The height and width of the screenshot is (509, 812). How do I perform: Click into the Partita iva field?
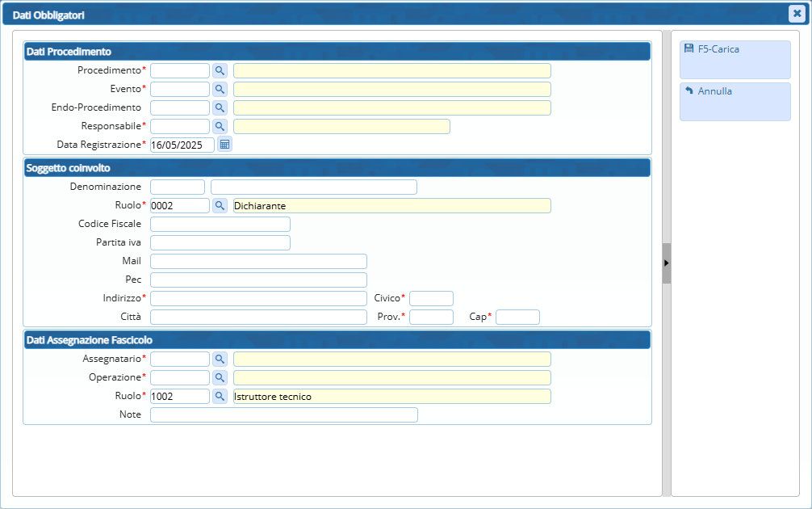click(x=220, y=242)
